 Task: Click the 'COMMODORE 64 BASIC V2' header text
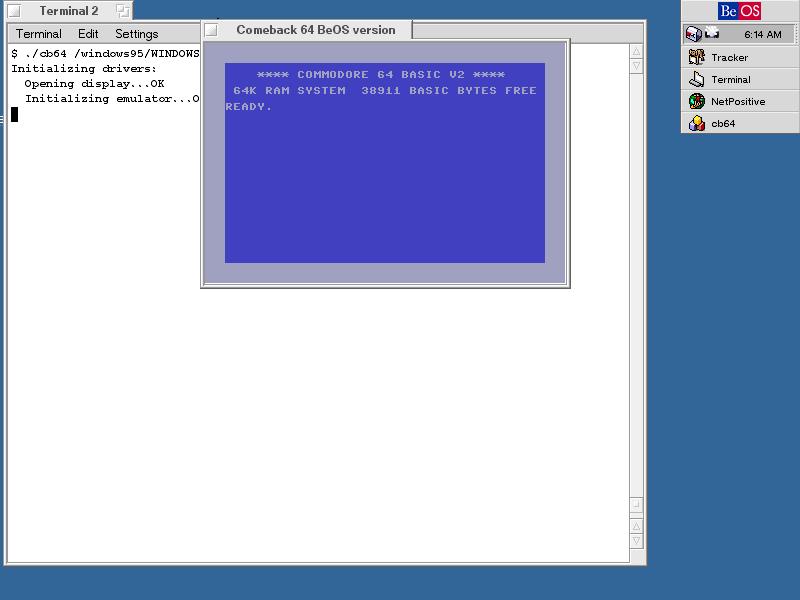[381, 74]
